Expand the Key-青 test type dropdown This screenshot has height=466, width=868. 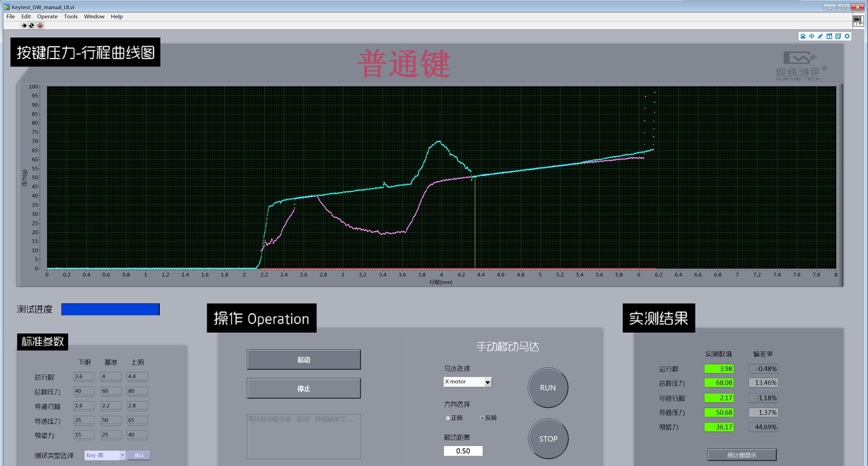(x=122, y=455)
